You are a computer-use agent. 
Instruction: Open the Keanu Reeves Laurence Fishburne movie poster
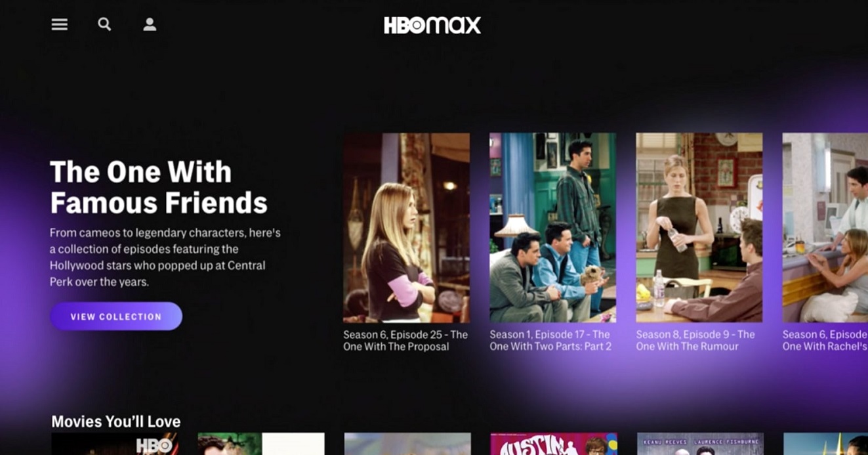[x=700, y=444]
